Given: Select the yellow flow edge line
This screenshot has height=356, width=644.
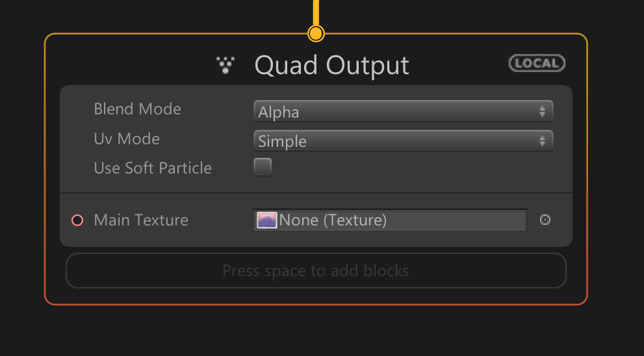Looking at the screenshot, I should coord(316,13).
